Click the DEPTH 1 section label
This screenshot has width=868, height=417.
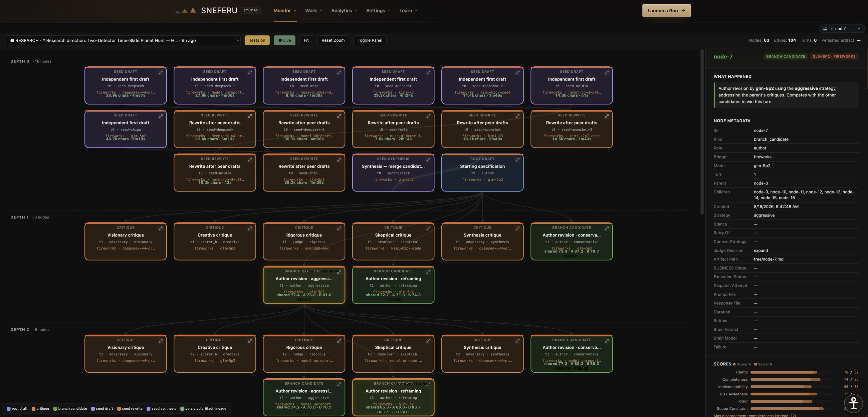20,217
